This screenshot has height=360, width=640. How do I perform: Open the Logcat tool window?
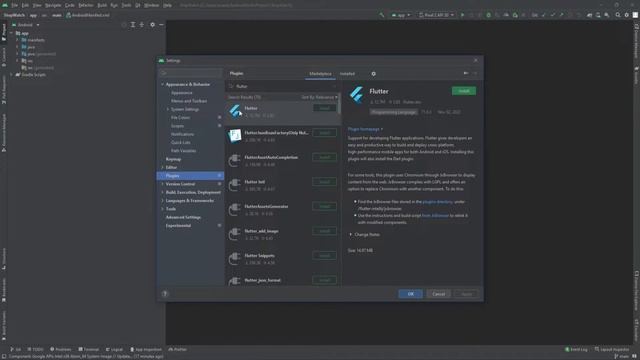coord(114,349)
